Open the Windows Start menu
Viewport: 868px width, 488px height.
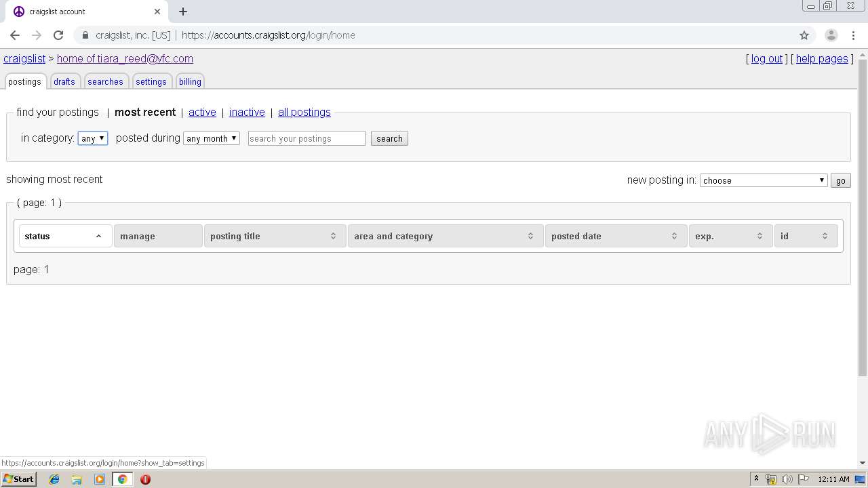tap(19, 479)
